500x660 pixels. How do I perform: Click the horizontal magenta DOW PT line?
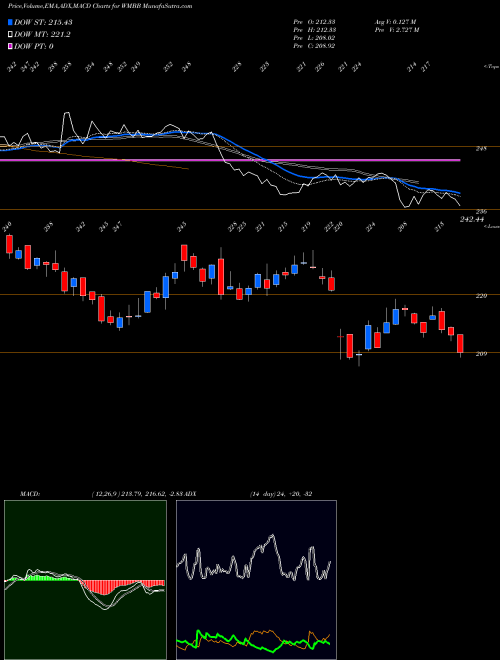coord(230,160)
